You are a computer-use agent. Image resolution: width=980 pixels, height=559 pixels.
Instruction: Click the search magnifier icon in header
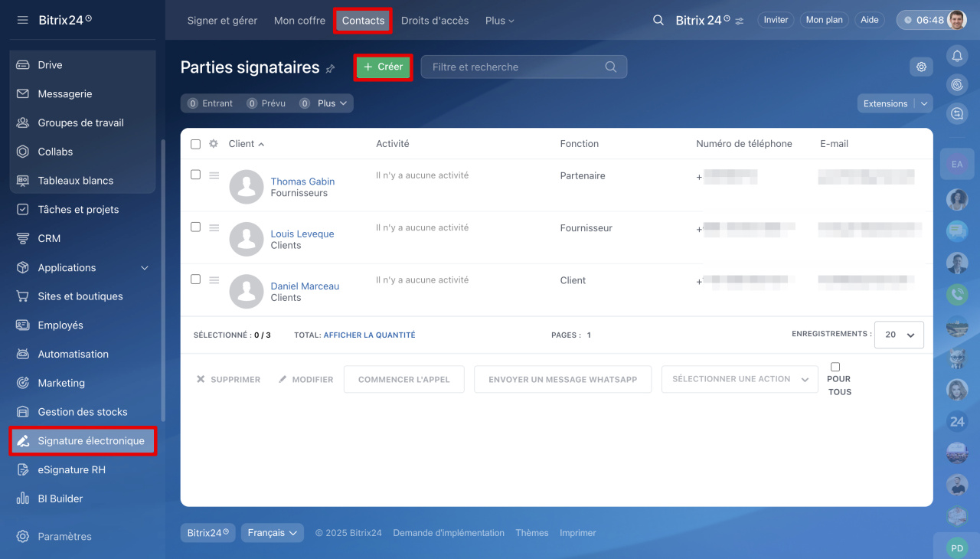coord(658,21)
